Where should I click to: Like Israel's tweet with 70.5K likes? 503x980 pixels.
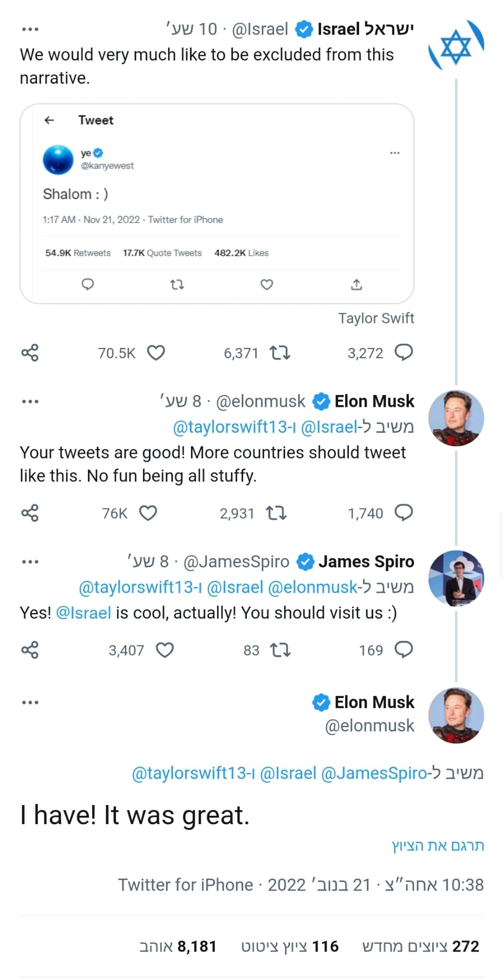pyautogui.click(x=156, y=353)
